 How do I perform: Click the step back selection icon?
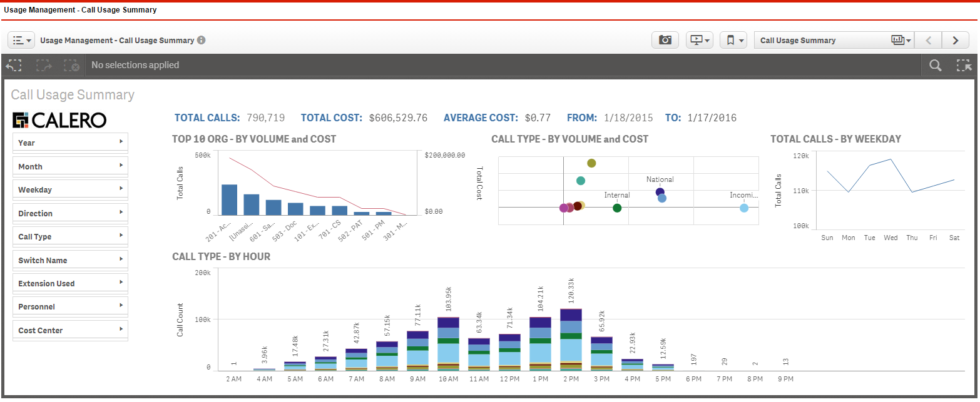click(14, 65)
